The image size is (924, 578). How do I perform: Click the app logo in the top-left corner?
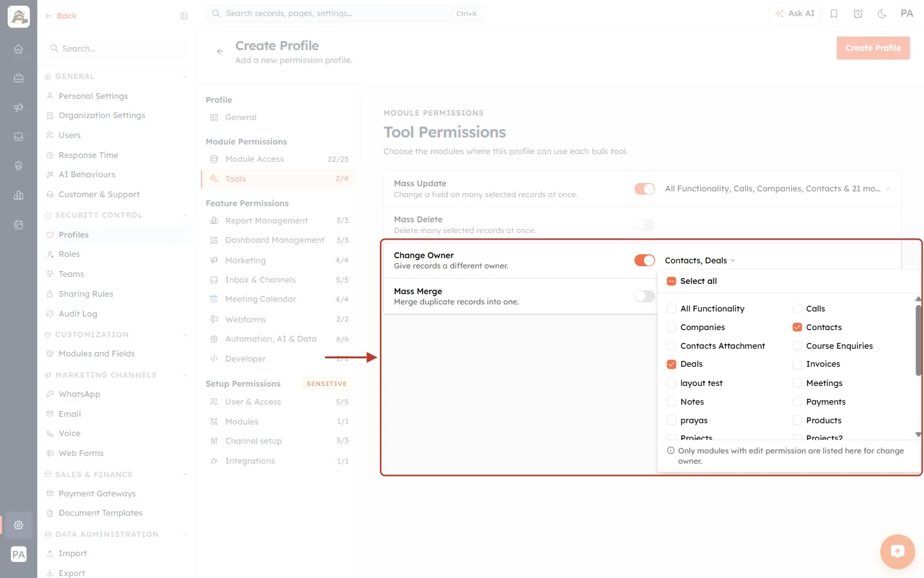coord(19,17)
